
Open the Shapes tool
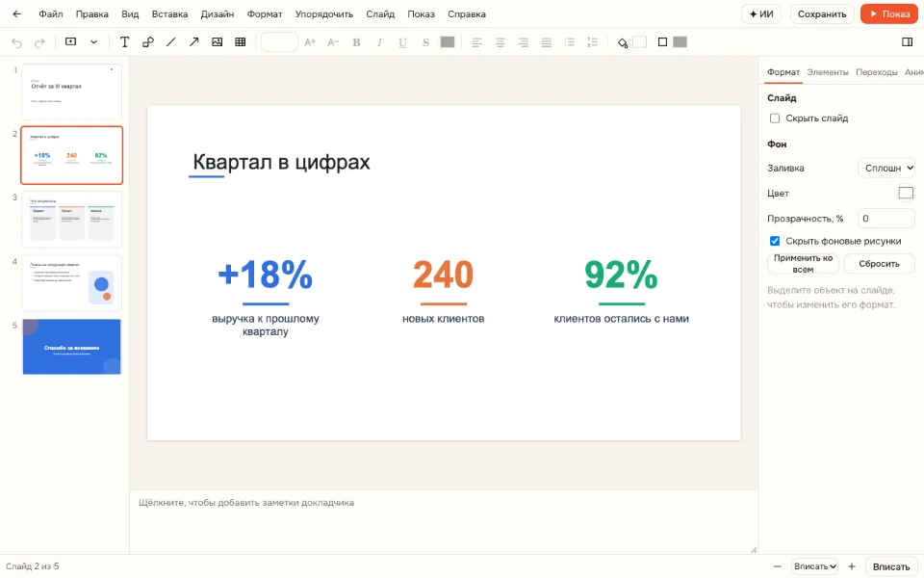click(x=148, y=41)
